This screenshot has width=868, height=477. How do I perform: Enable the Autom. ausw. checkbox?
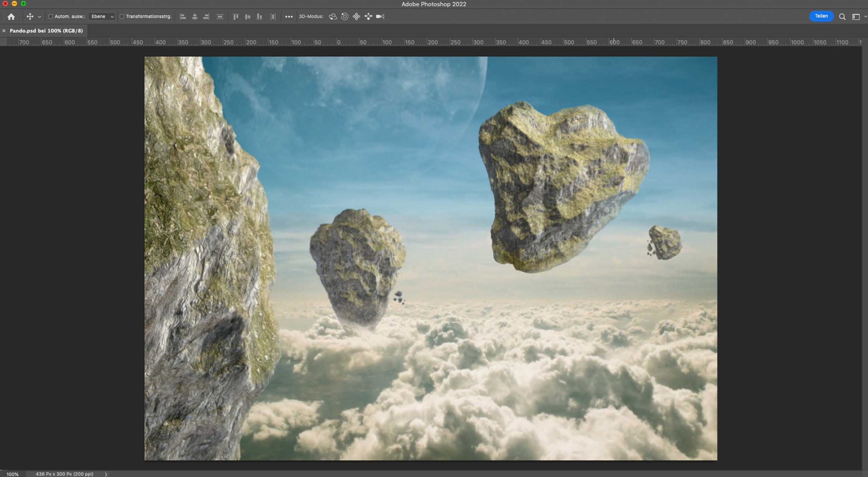pyautogui.click(x=51, y=16)
